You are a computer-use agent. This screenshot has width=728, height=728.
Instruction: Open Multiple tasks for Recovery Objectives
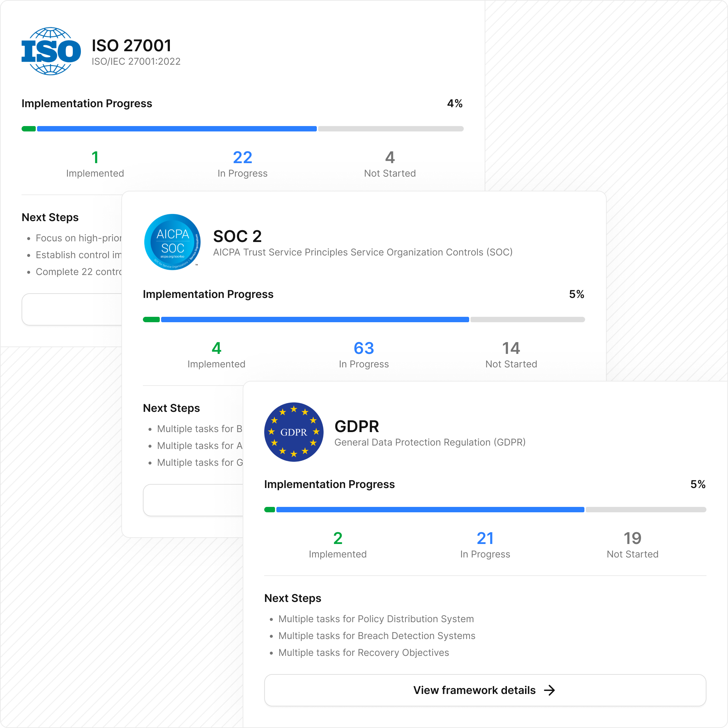pos(363,653)
